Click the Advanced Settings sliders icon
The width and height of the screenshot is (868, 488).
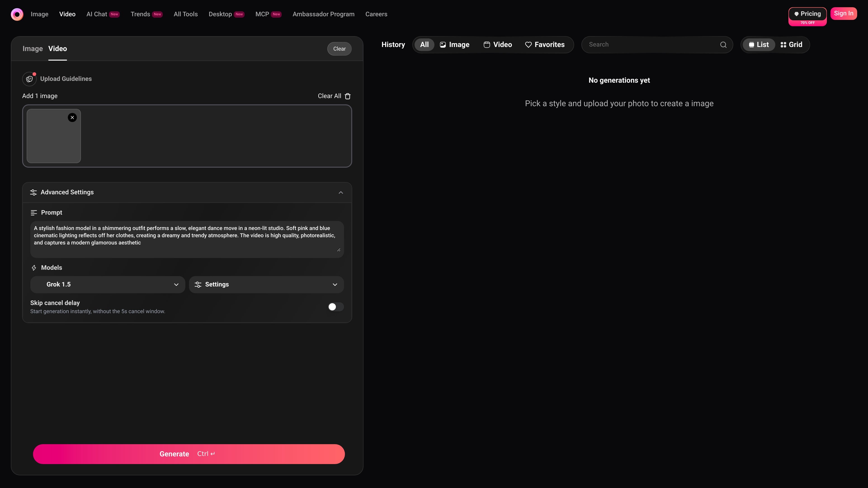[x=33, y=192]
